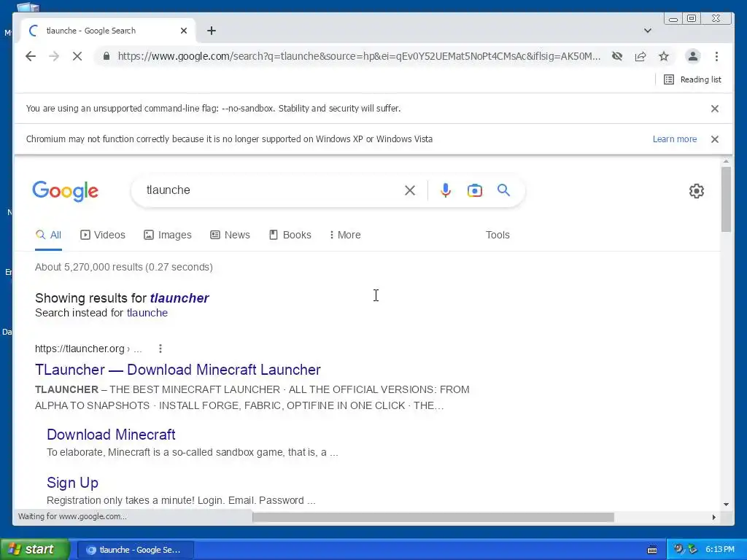The width and height of the screenshot is (747, 560).
Task: Submit search with the magnifier icon
Action: pos(503,190)
